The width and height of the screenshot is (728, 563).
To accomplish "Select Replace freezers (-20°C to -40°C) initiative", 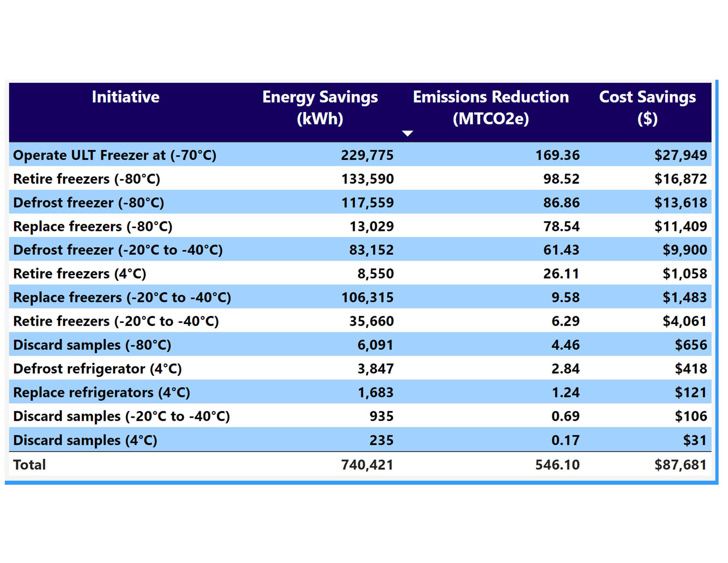I will [122, 297].
